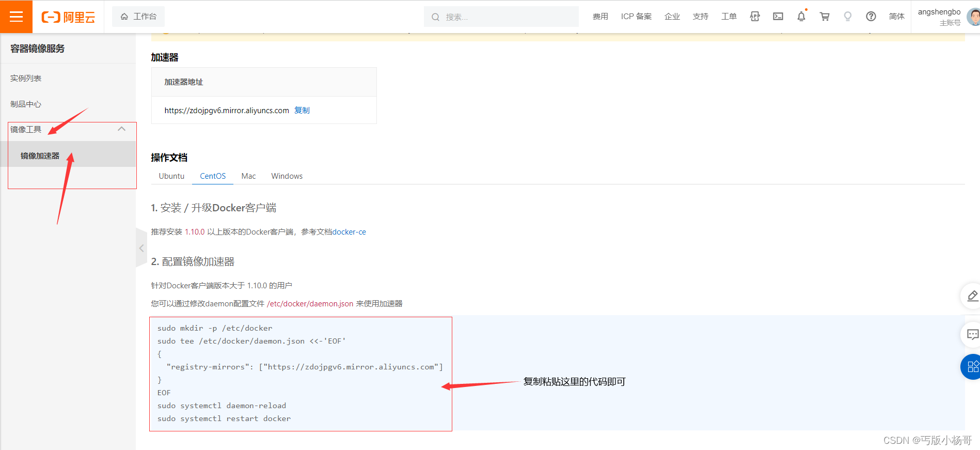Open 制品中心 in the sidebar
The height and width of the screenshot is (450, 980).
tap(26, 104)
